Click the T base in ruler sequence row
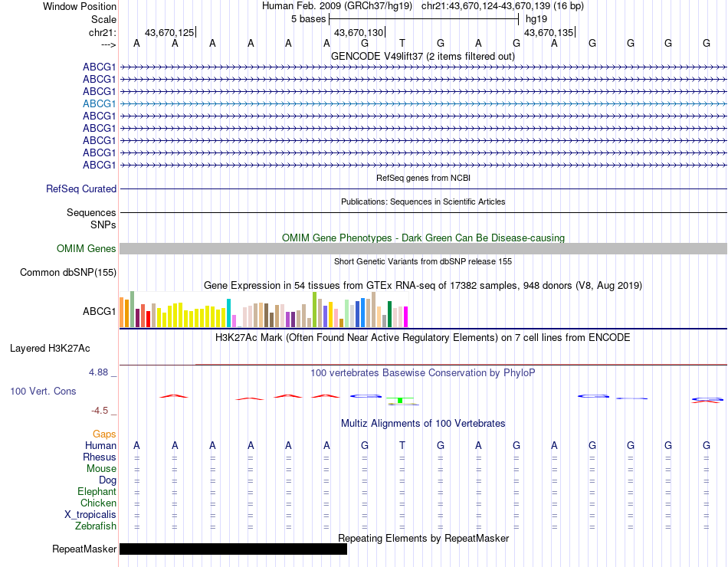 tap(402, 43)
